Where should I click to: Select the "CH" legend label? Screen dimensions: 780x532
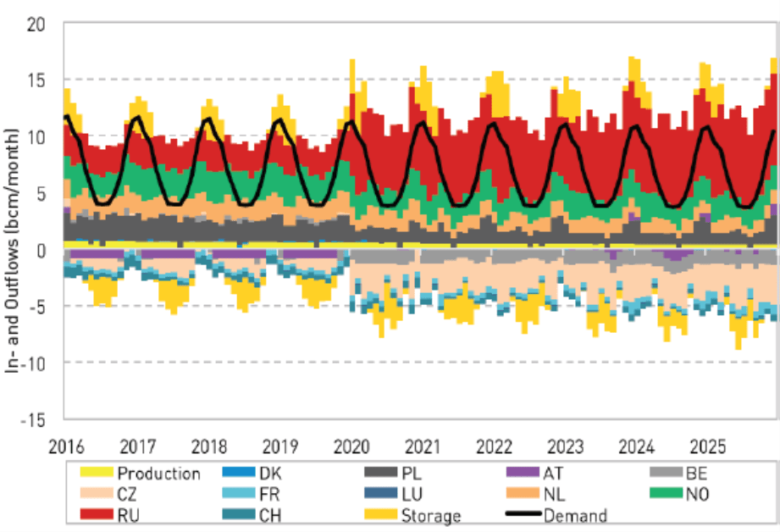271,516
